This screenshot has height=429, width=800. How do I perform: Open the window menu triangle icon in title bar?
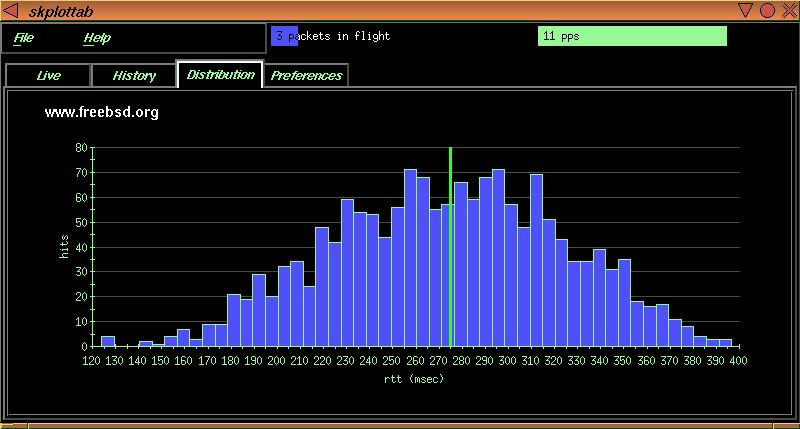tap(12, 10)
